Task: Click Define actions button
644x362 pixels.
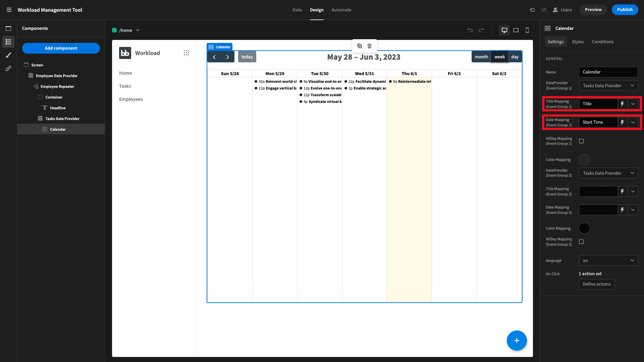Action: point(597,284)
